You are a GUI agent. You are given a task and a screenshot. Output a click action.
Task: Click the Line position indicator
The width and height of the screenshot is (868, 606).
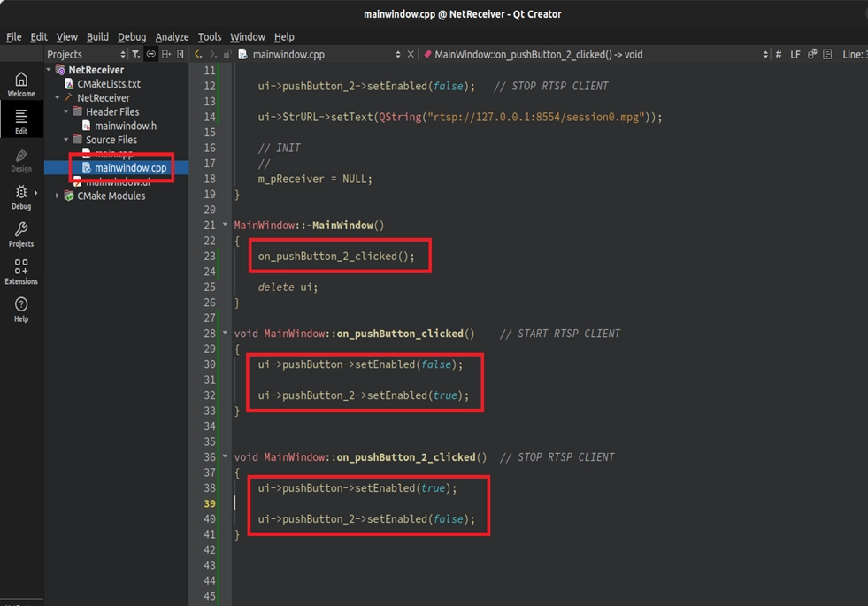tap(854, 54)
